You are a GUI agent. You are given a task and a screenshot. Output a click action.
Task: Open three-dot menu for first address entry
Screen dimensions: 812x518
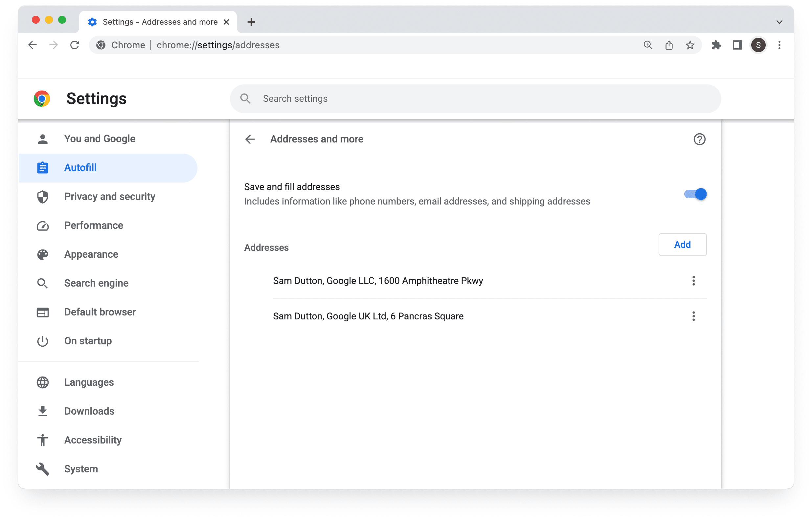tap(694, 281)
